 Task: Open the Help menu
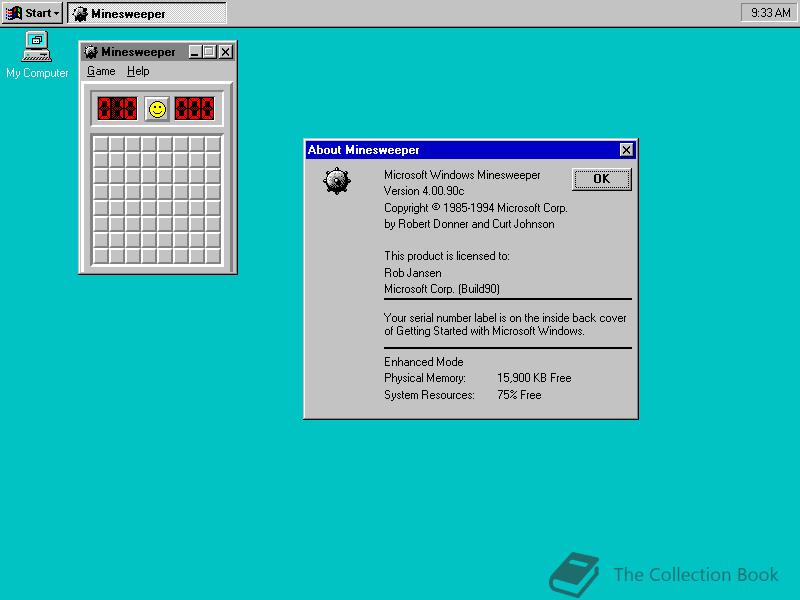tap(138, 71)
